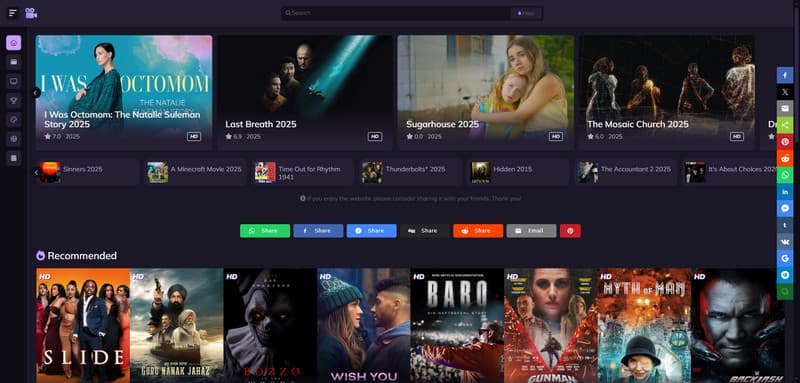The image size is (800, 383).
Task: Click the red Pinterest share button
Action: tap(570, 231)
